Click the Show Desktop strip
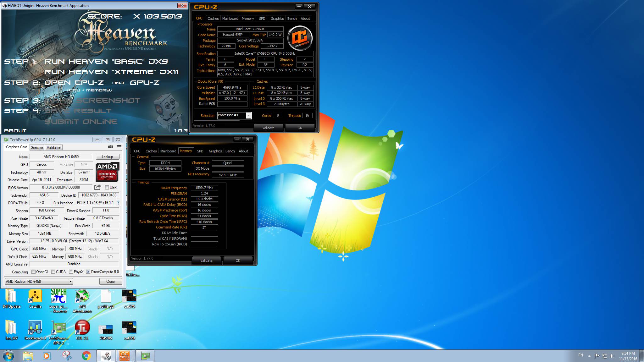Screen dimensions: 644x362 click(x=642, y=356)
